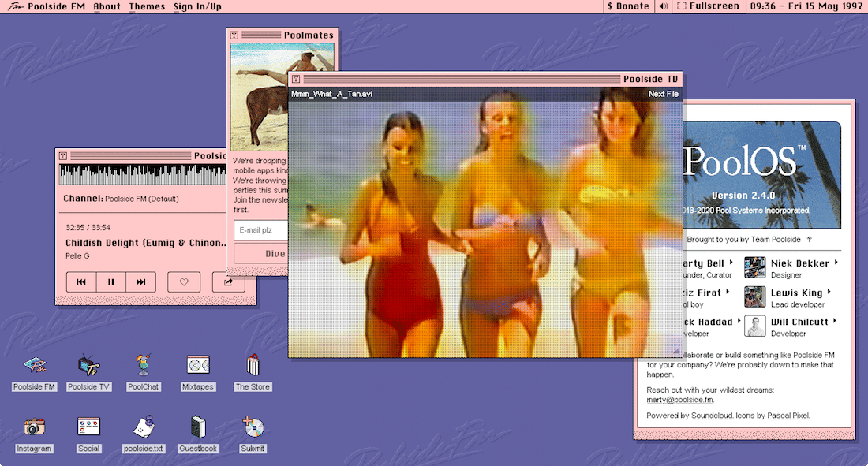Focus the E-mail plz input field
This screenshot has width=868, height=466.
[x=260, y=230]
